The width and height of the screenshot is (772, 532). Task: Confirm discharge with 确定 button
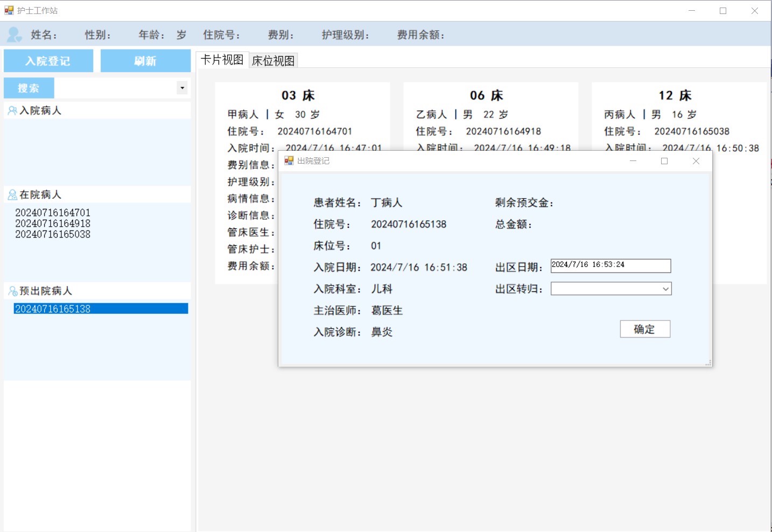click(x=644, y=329)
